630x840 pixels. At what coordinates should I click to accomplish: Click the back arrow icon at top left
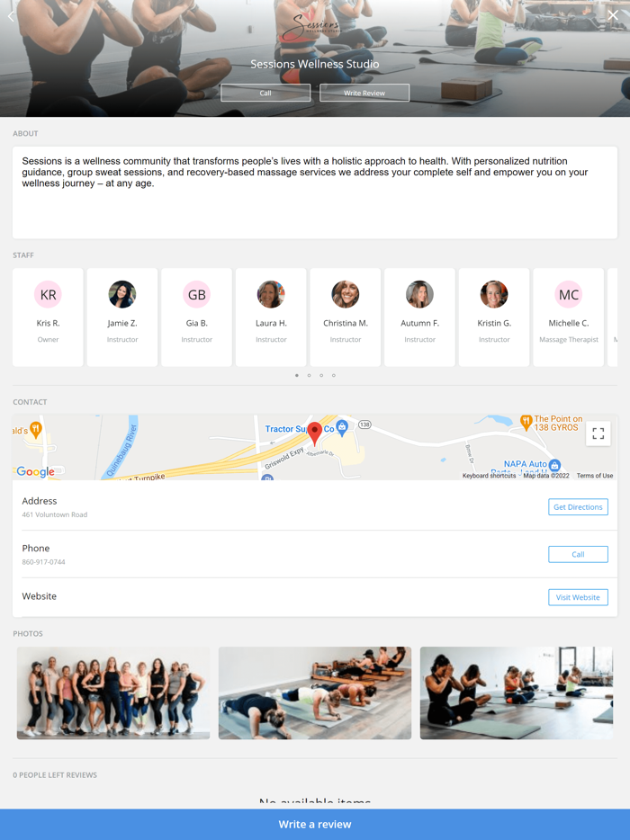[x=12, y=16]
